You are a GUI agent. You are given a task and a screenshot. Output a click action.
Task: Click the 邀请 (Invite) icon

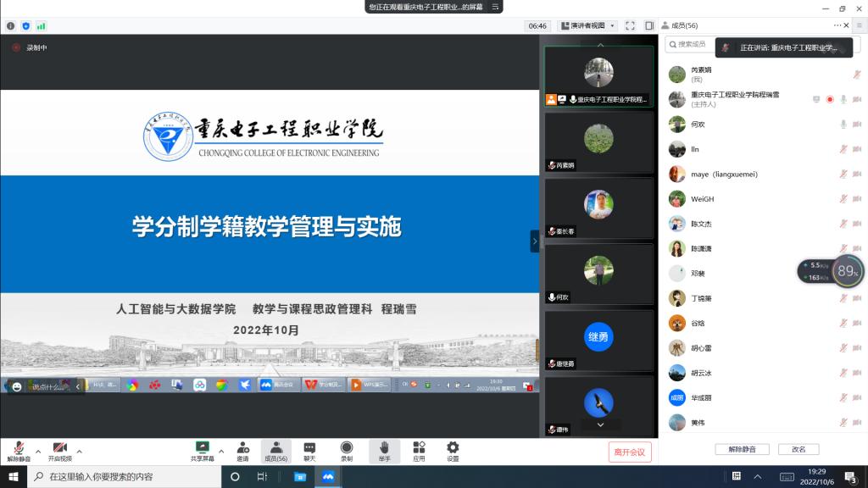[242, 450]
